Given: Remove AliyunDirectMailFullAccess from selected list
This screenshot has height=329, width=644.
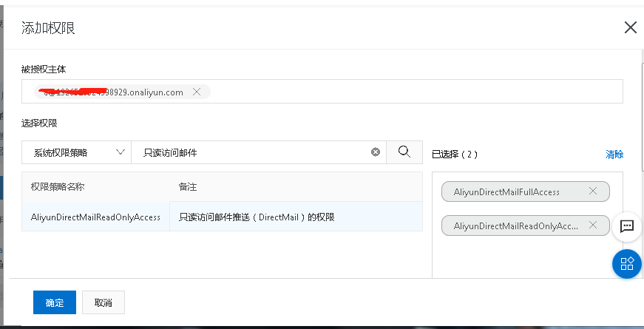Looking at the screenshot, I should [x=592, y=191].
